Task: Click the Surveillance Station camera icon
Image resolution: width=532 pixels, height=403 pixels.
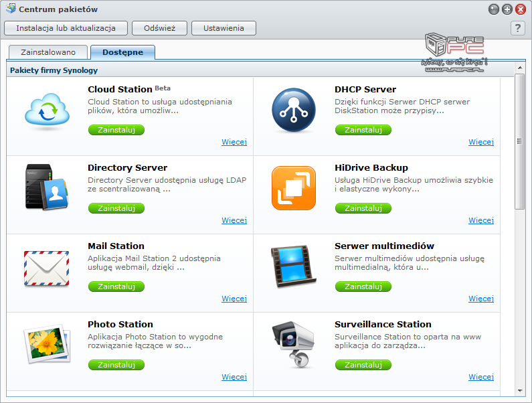Action: pyautogui.click(x=294, y=344)
